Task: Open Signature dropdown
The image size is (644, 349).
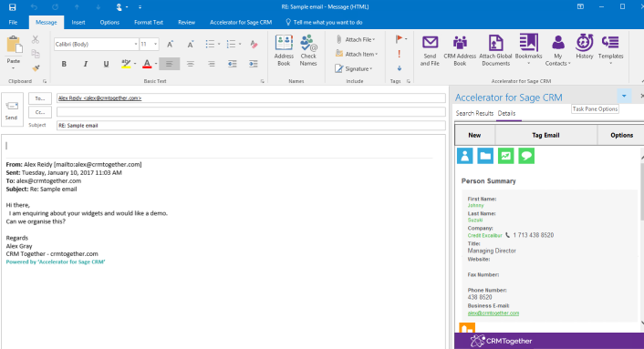Action: tap(354, 68)
